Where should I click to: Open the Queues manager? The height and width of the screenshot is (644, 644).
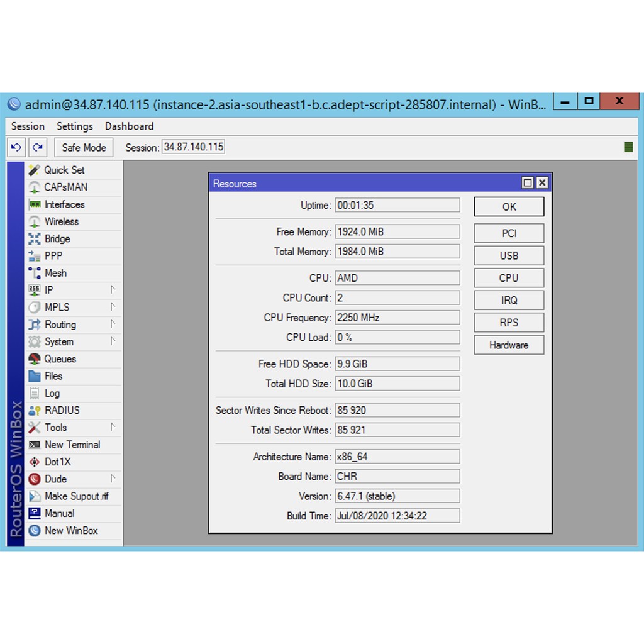pyautogui.click(x=60, y=358)
